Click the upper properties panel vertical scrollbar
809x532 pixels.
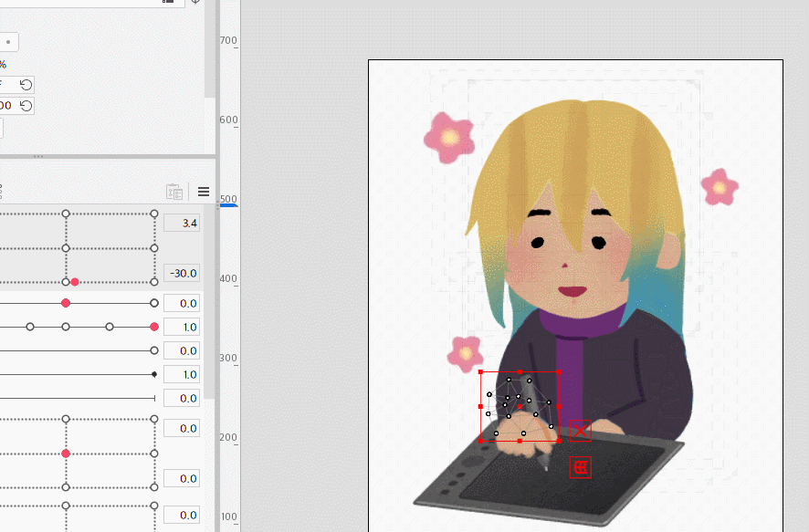click(x=209, y=49)
